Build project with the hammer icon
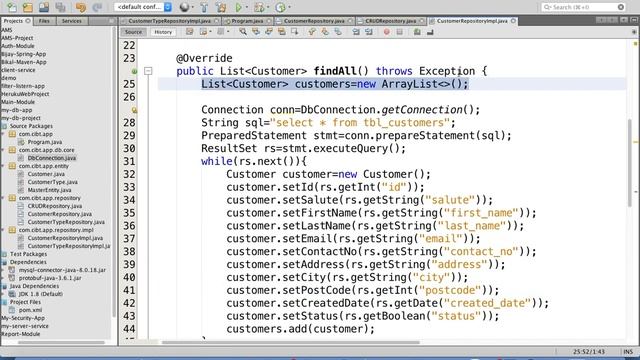 point(204,7)
